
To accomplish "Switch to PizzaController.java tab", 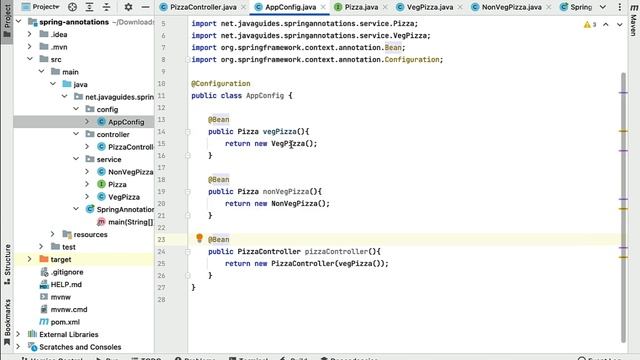I will pyautogui.click(x=203, y=7).
